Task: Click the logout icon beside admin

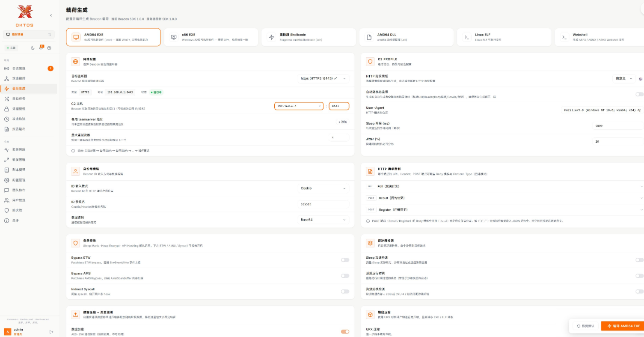Action: 51,331
